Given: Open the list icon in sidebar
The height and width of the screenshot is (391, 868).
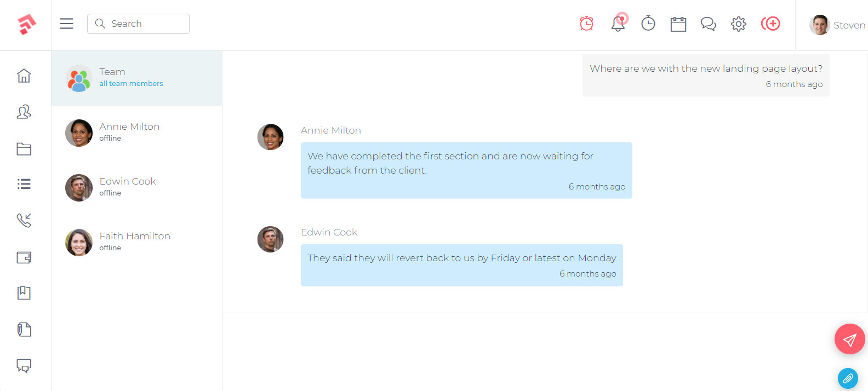Looking at the screenshot, I should (24, 184).
